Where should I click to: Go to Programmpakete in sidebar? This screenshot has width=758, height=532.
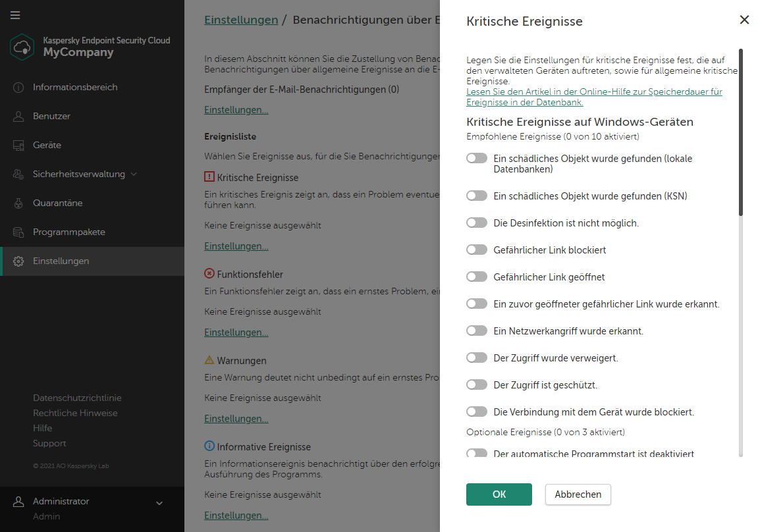(x=69, y=232)
